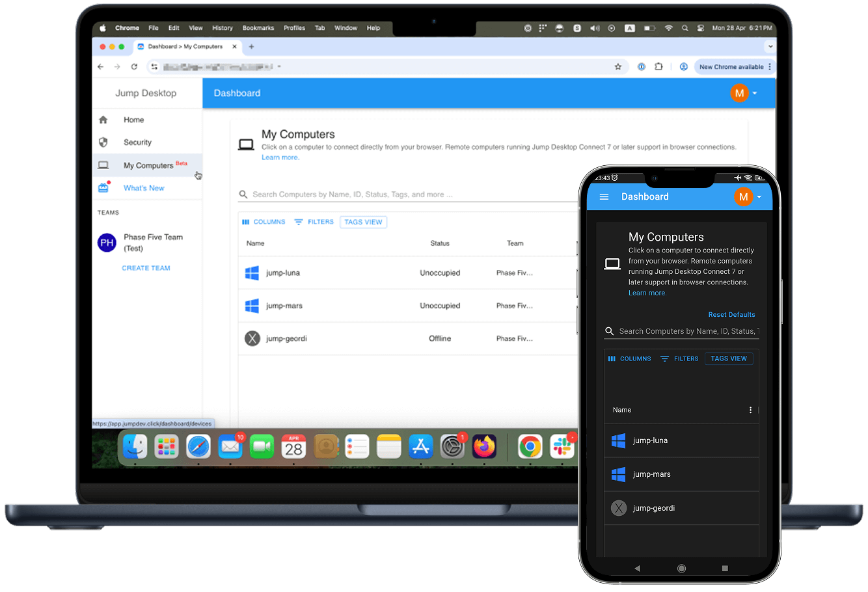Open the COLUMNS selector on laptop
Screen dimensions: 868x592
pyautogui.click(x=264, y=222)
